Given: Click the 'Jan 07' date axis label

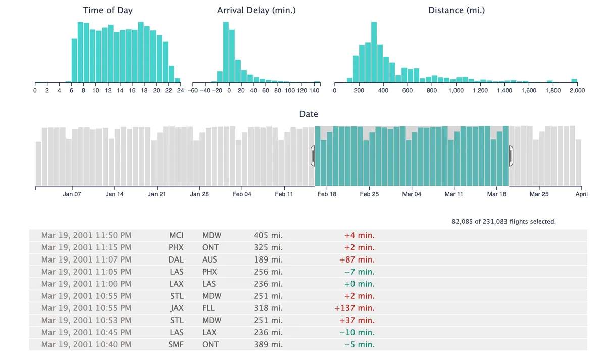Looking at the screenshot, I should pos(72,194).
